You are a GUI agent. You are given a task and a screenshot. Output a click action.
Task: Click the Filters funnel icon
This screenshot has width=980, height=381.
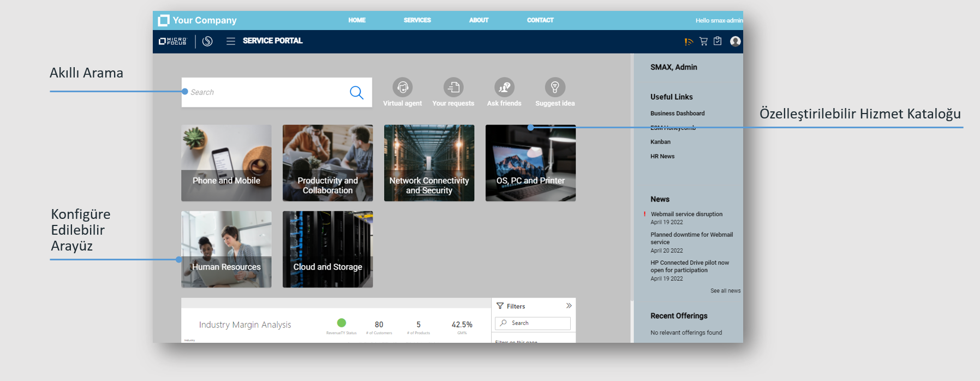pos(500,306)
